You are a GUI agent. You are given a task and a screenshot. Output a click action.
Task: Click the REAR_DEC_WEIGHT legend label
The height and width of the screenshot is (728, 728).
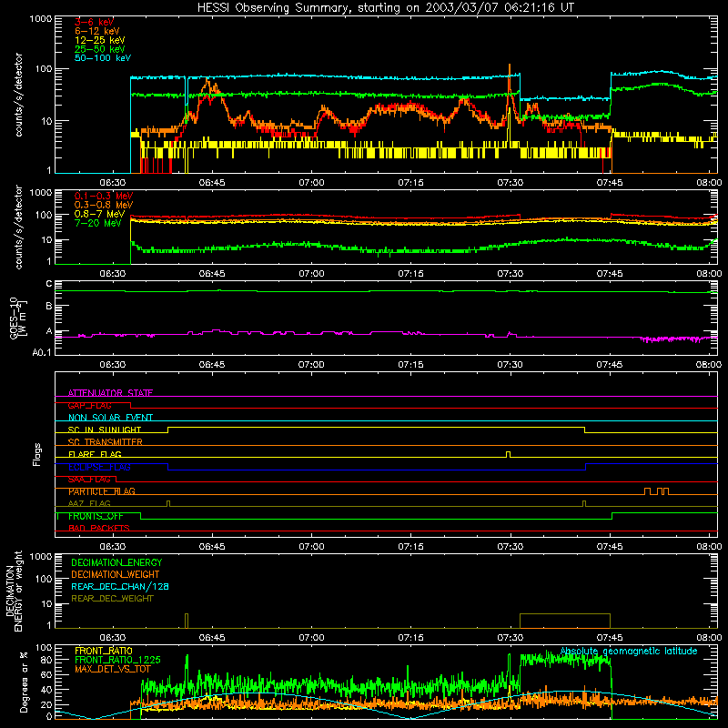click(112, 599)
